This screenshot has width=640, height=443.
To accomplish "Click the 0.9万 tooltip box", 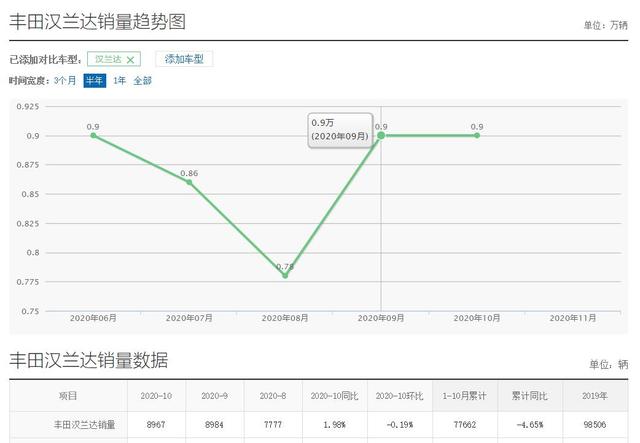I will pyautogui.click(x=340, y=130).
